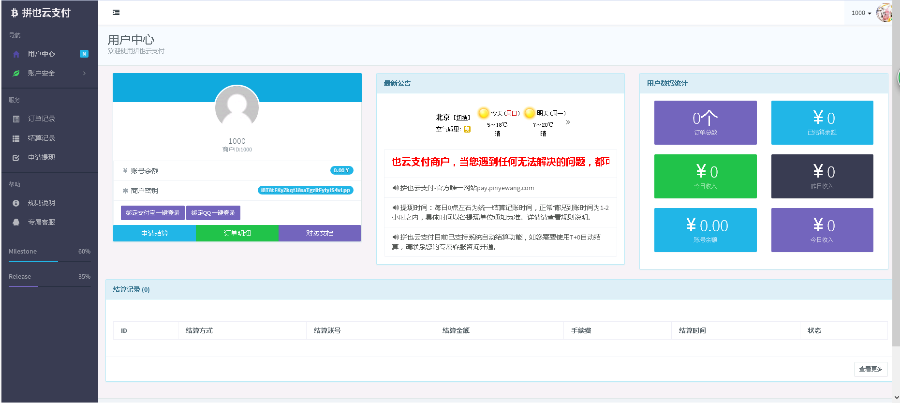Click the info circle icon under help section
This screenshot has height=403, width=900.
(x=16, y=203)
